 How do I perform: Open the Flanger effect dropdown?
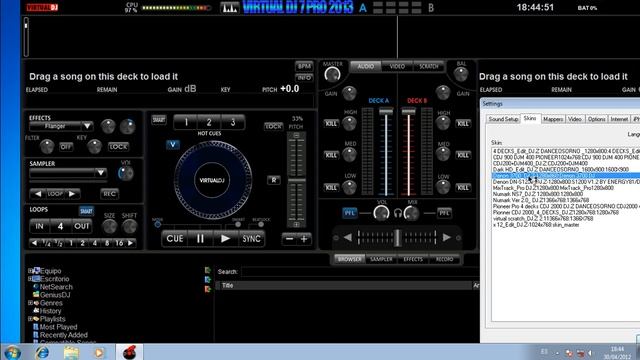click(x=87, y=126)
